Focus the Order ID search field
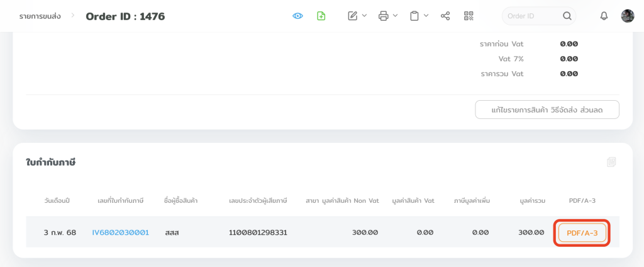The image size is (644, 267). coord(531,16)
